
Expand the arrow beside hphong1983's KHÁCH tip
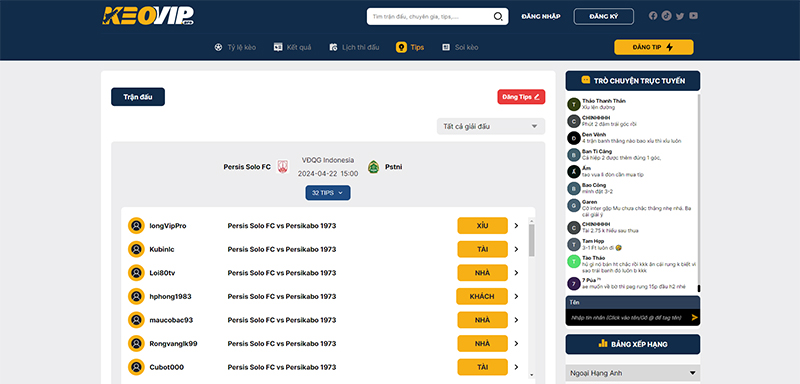[516, 296]
